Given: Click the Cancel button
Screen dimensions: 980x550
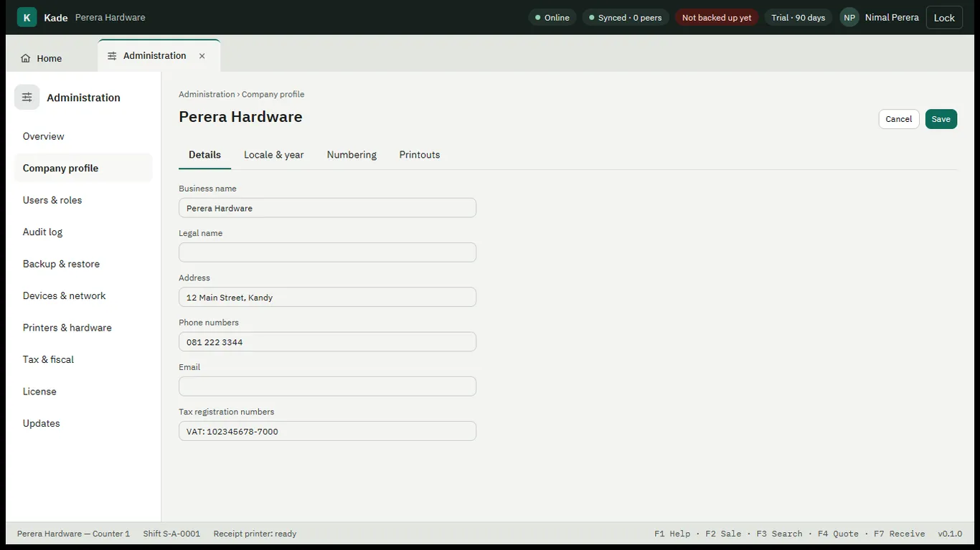Looking at the screenshot, I should [898, 119].
